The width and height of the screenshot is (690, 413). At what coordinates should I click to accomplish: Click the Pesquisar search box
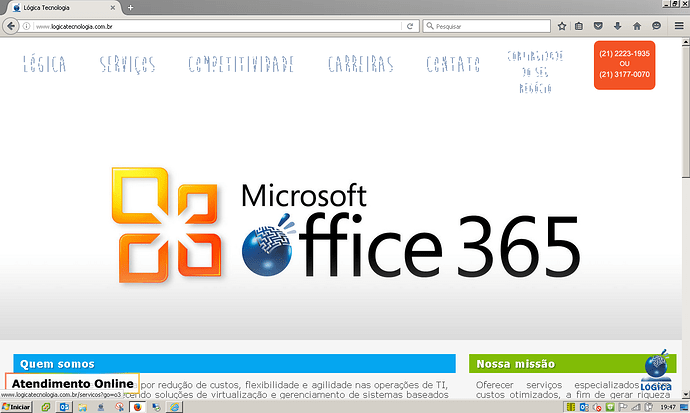click(x=487, y=26)
